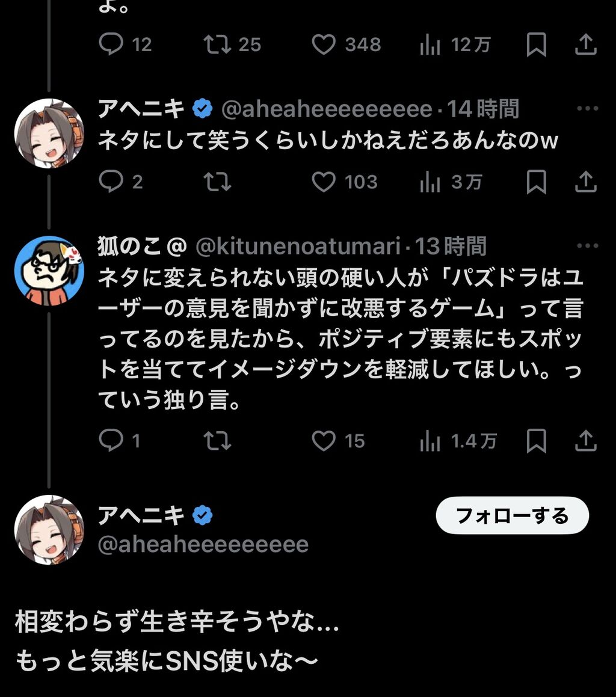View analytics of 狐のこ's 1.4万 views
The width and height of the screenshot is (616, 697).
(x=430, y=441)
